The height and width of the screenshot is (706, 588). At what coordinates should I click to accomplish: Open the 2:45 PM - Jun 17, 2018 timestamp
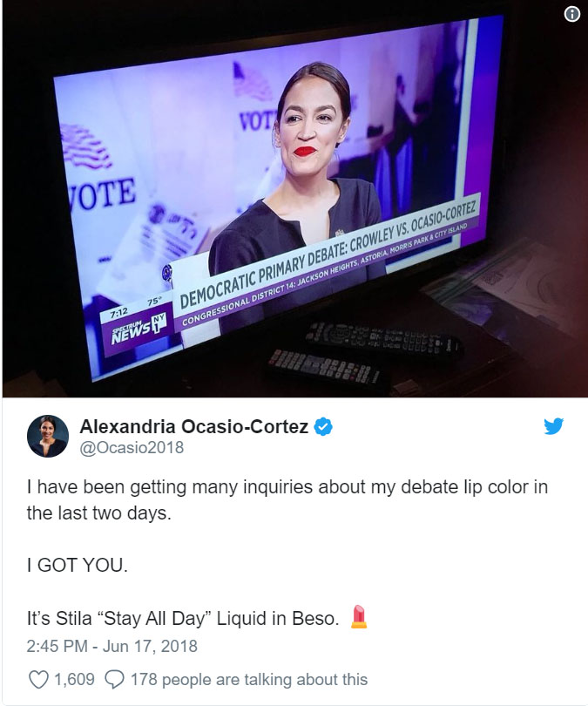coord(112,646)
